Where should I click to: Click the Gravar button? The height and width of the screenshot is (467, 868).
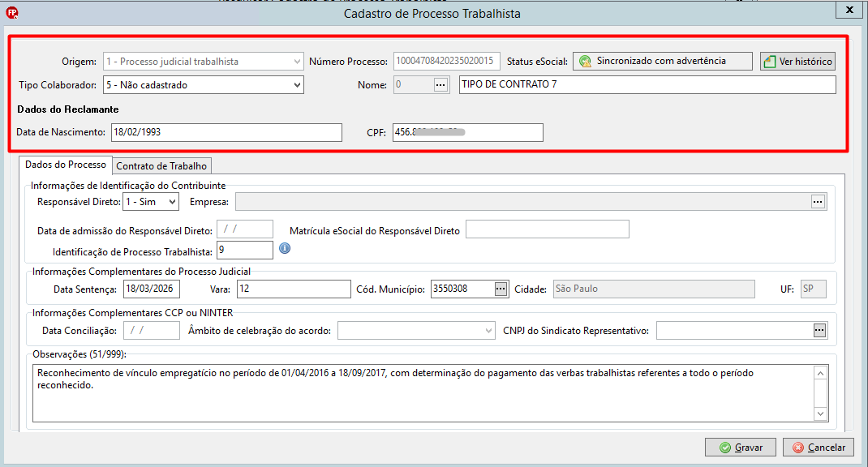point(740,447)
